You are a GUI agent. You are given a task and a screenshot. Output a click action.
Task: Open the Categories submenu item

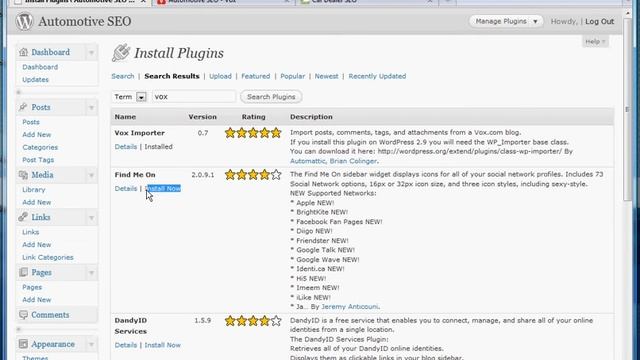point(40,147)
